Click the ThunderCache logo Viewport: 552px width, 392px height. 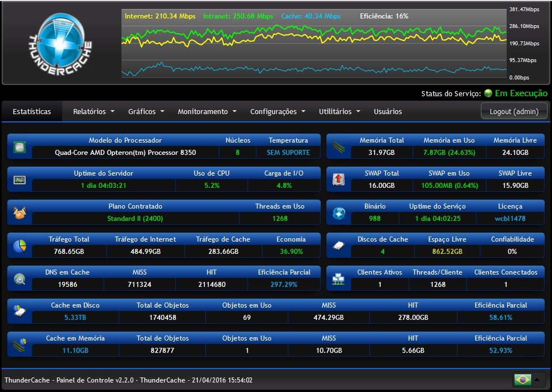pos(60,44)
